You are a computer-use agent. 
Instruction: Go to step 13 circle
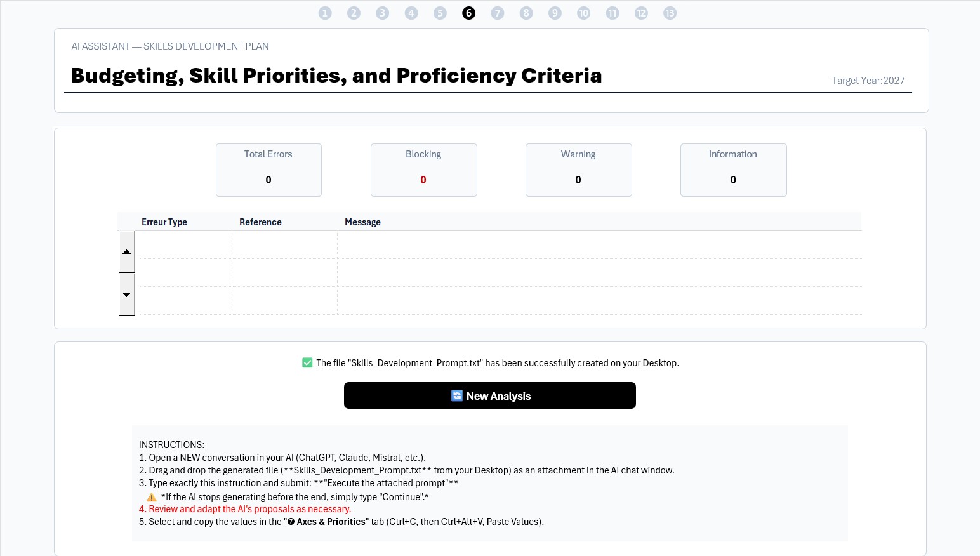(670, 13)
